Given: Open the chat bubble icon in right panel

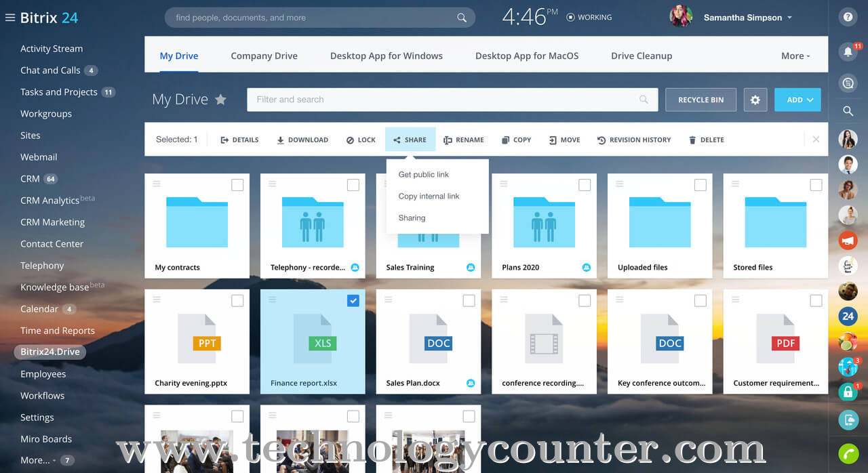Looking at the screenshot, I should point(848,83).
